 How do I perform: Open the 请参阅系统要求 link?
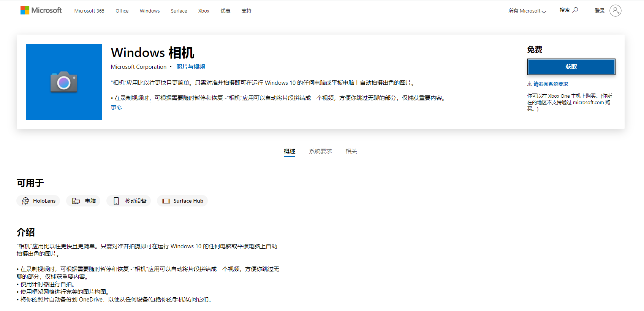point(551,84)
